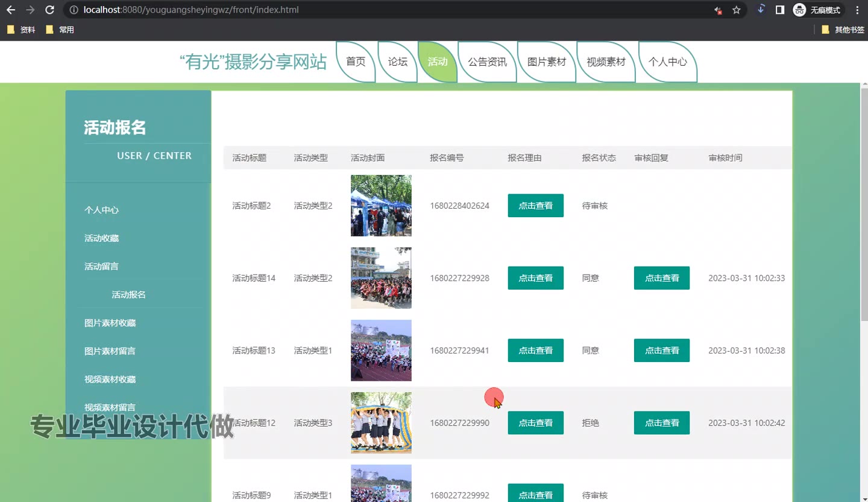Click the 审核时间 2023-03-31 10:02:42
Viewport: 868px width, 502px height.
746,423
